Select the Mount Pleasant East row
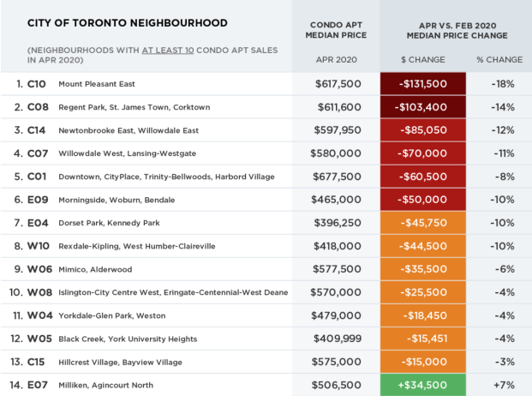The image size is (532, 396). point(266,84)
